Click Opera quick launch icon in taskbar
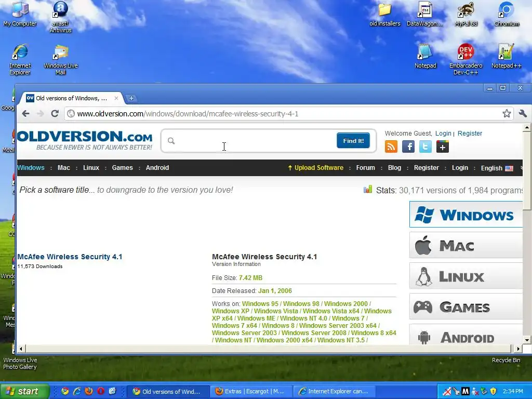 (101, 391)
